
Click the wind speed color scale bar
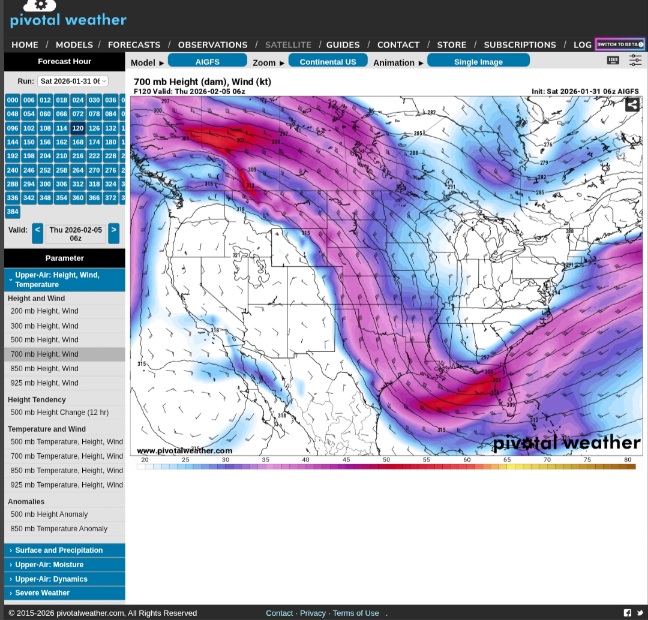[386, 466]
